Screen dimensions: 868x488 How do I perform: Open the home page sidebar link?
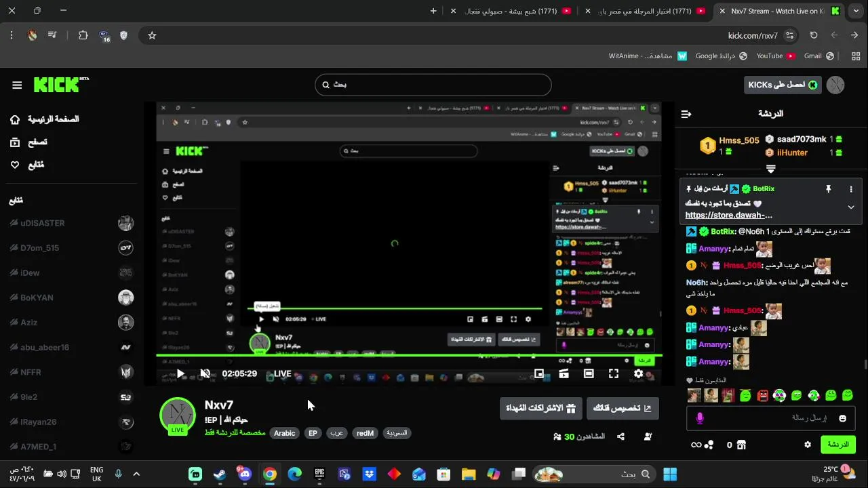[x=44, y=119]
